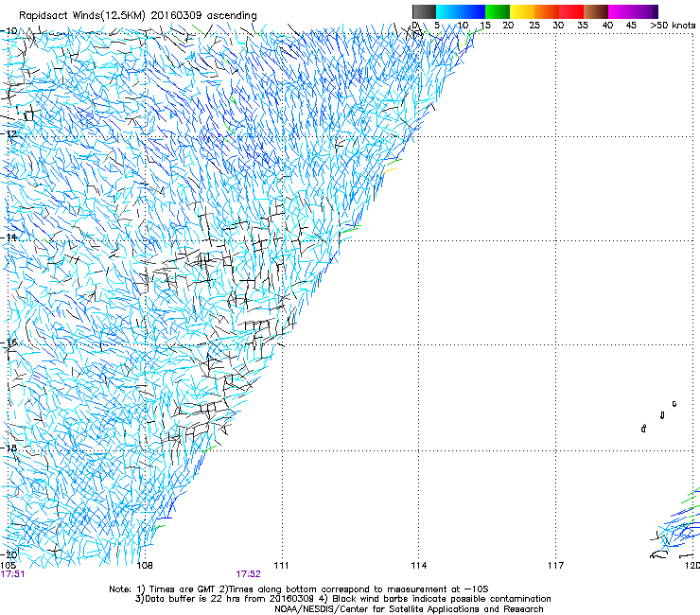The image size is (700, 615).
Task: Click the purple '17:51' time stamp
Action: pos(13,574)
